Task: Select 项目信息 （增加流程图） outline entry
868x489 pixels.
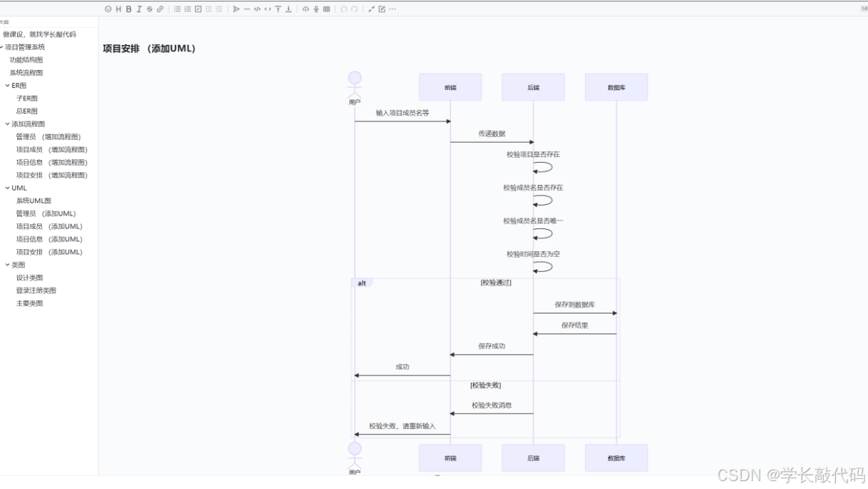Action: tap(52, 163)
